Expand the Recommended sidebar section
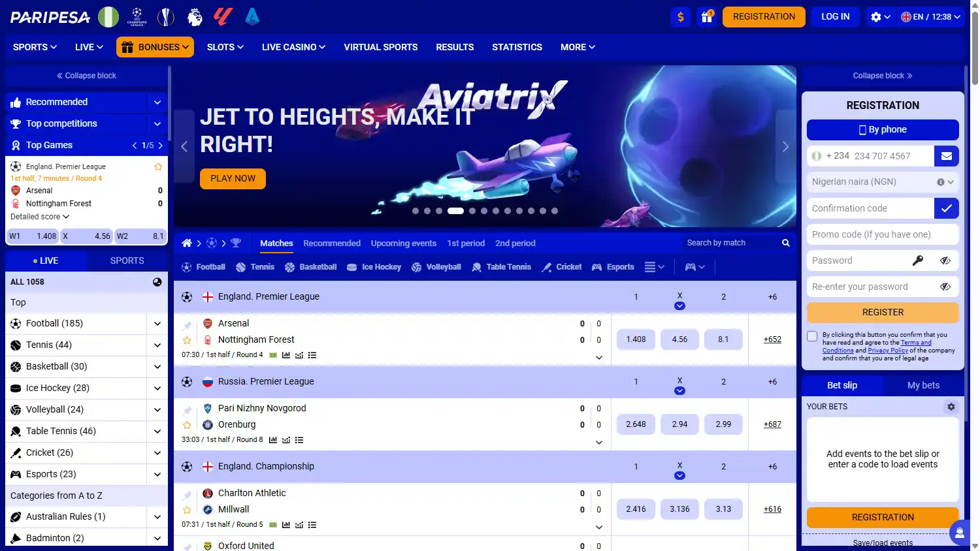Image resolution: width=980 pixels, height=551 pixels. [x=157, y=102]
